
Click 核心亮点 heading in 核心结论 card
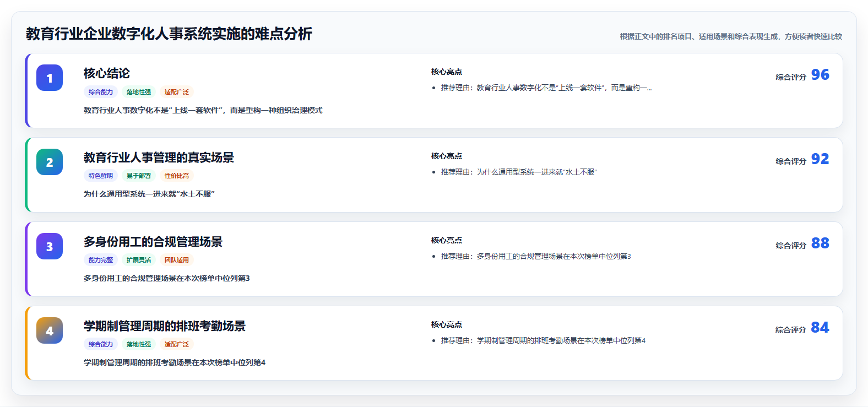coord(447,72)
